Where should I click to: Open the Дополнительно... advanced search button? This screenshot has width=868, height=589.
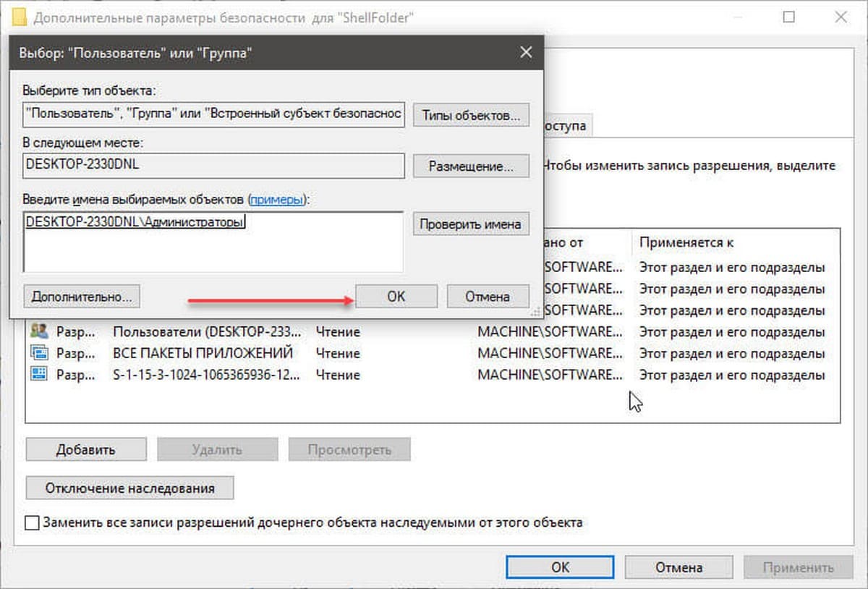(82, 296)
